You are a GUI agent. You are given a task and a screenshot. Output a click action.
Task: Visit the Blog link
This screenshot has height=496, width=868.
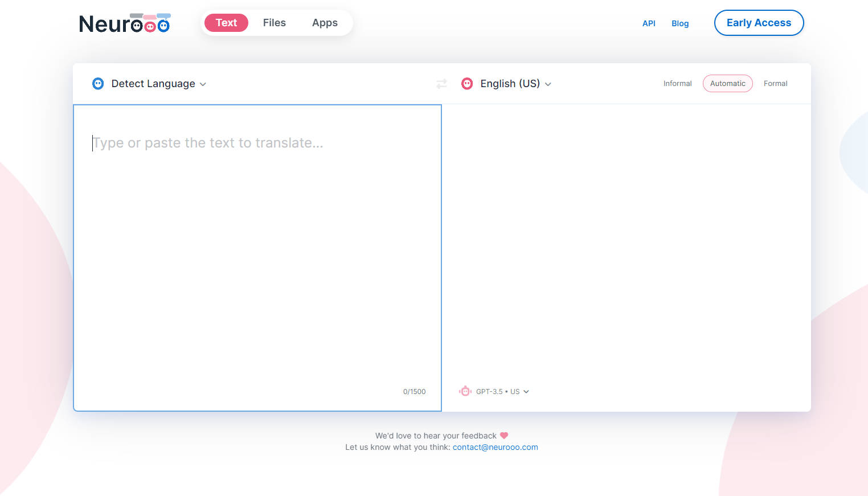680,23
